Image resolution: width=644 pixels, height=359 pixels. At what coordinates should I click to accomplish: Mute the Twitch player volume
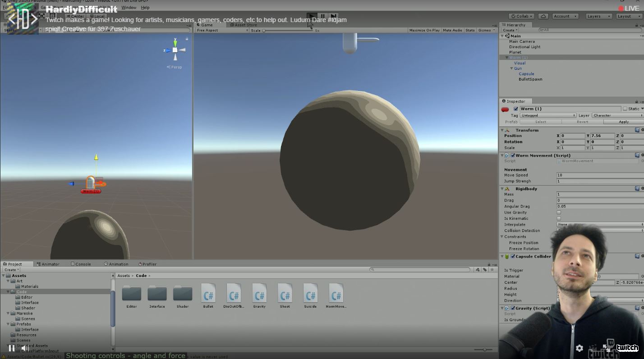tap(25, 348)
